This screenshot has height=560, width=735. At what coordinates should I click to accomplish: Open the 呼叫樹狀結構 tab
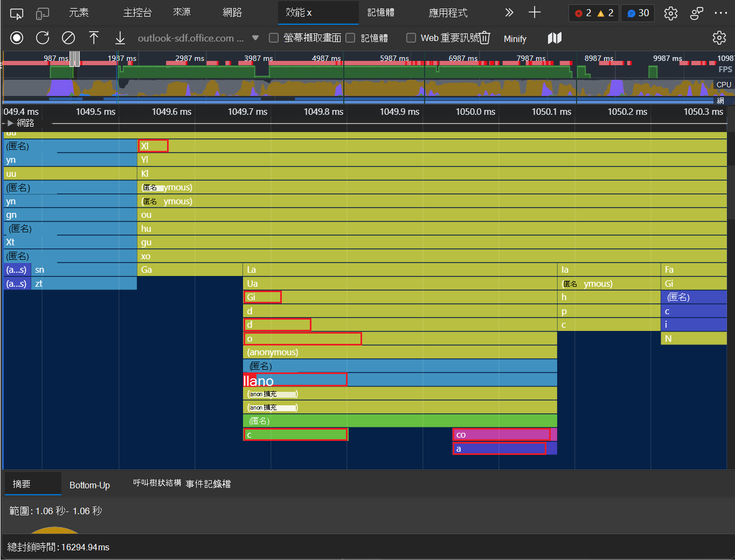point(157,483)
